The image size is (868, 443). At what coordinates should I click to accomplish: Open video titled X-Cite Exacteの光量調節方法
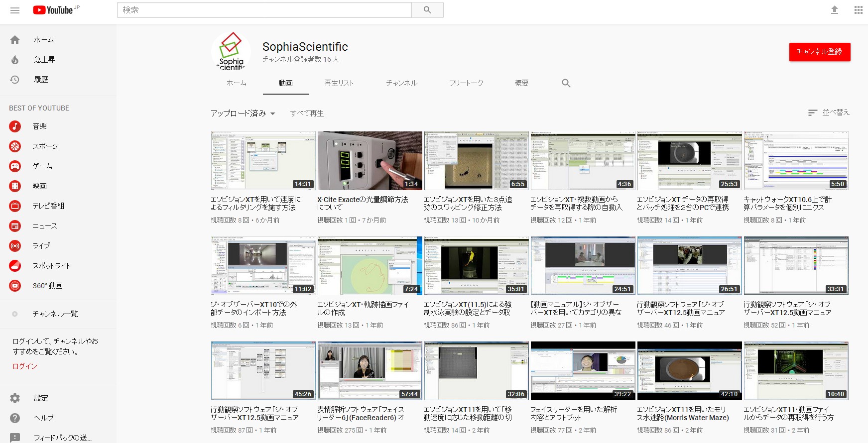(363, 203)
